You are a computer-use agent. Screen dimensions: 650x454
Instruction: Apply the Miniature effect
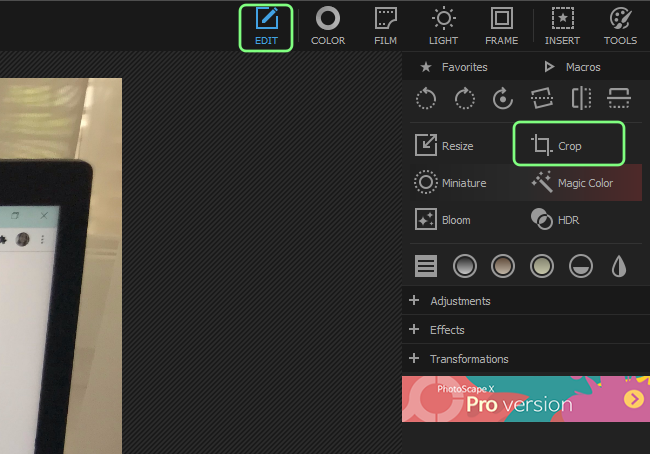(451, 182)
